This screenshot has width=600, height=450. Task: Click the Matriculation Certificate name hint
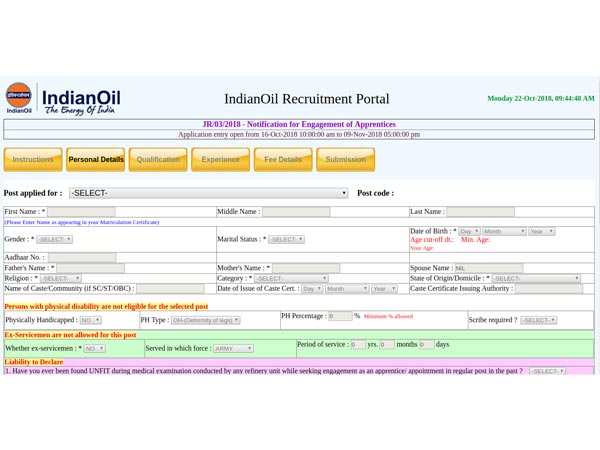pos(82,222)
